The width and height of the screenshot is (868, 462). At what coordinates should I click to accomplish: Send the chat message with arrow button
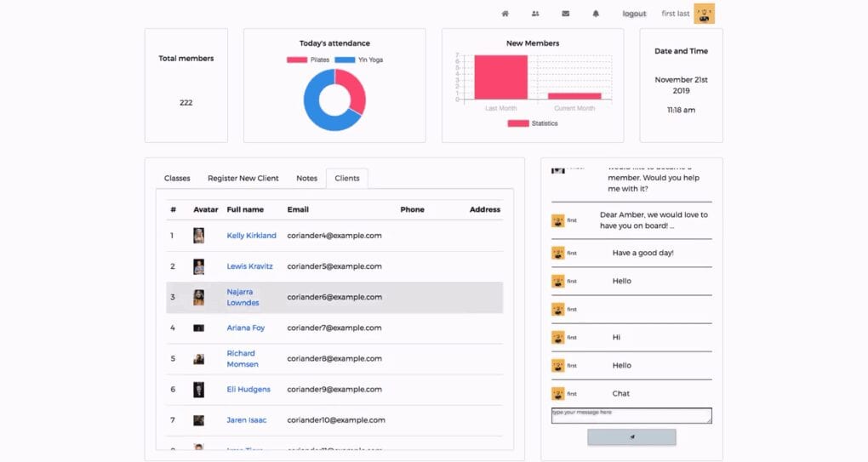click(x=631, y=436)
